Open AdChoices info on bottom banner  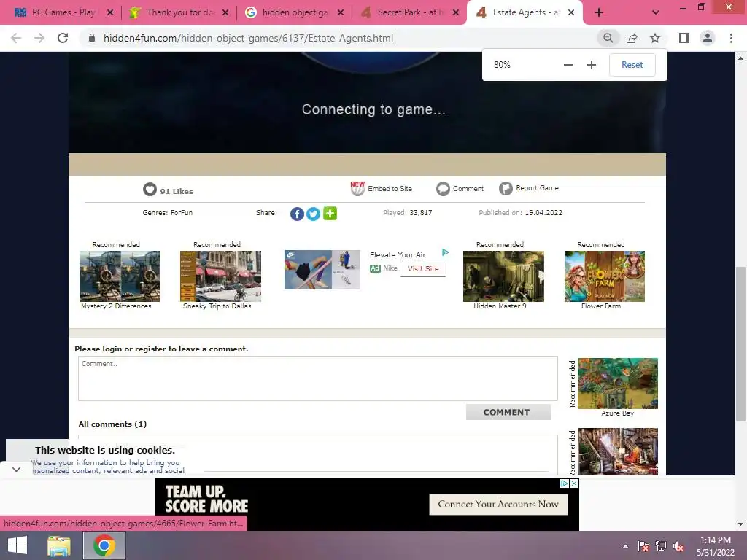[565, 483]
